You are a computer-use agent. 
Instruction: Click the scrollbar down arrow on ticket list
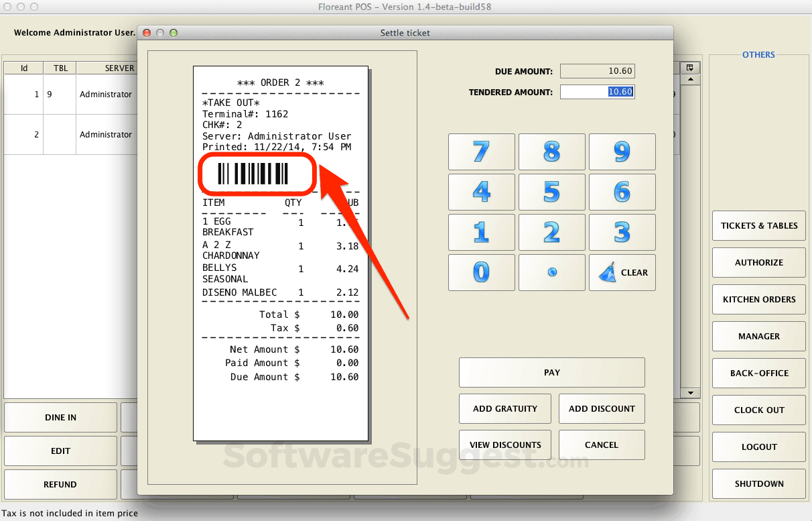point(690,392)
